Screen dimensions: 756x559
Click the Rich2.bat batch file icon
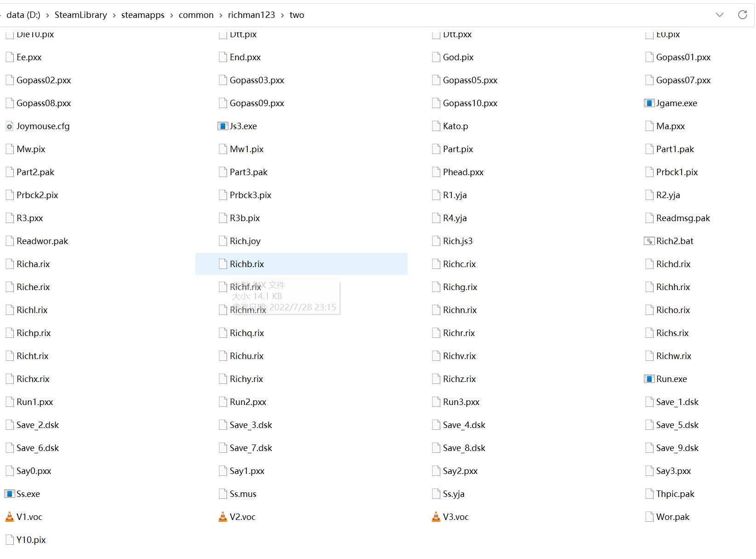(649, 241)
